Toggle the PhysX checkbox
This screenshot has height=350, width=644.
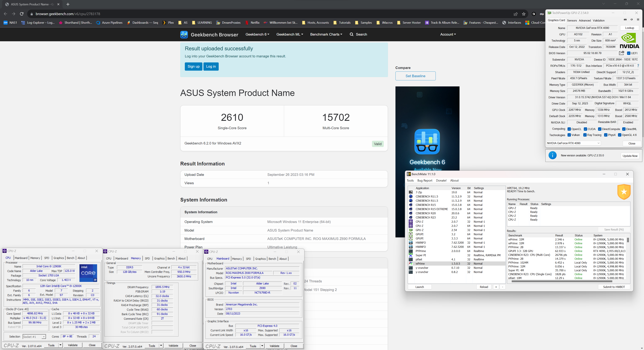point(605,135)
